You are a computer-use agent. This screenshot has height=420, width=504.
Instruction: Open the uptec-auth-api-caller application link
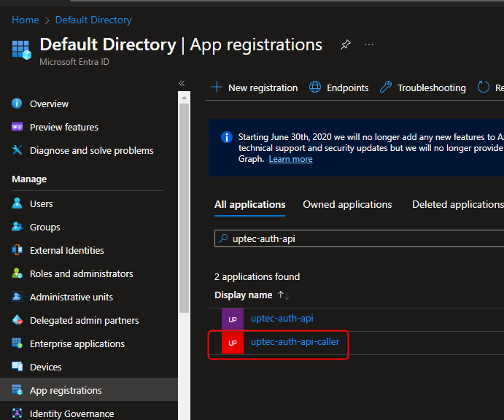295,342
